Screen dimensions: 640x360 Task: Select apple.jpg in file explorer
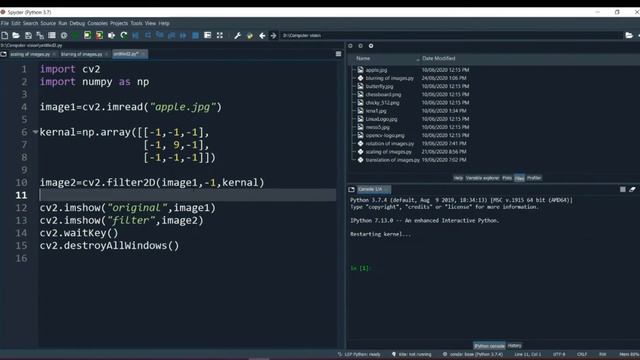376,70
